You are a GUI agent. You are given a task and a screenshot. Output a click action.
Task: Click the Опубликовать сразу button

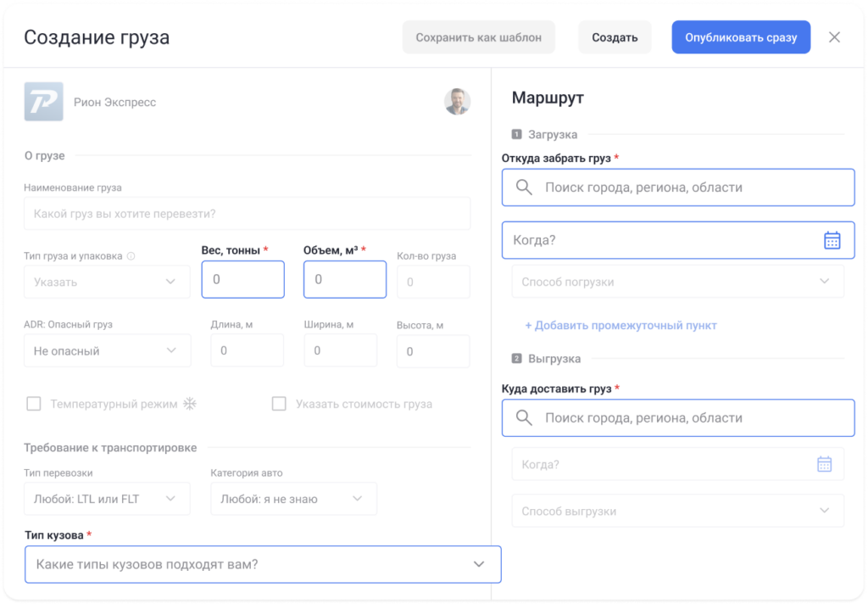(x=740, y=36)
